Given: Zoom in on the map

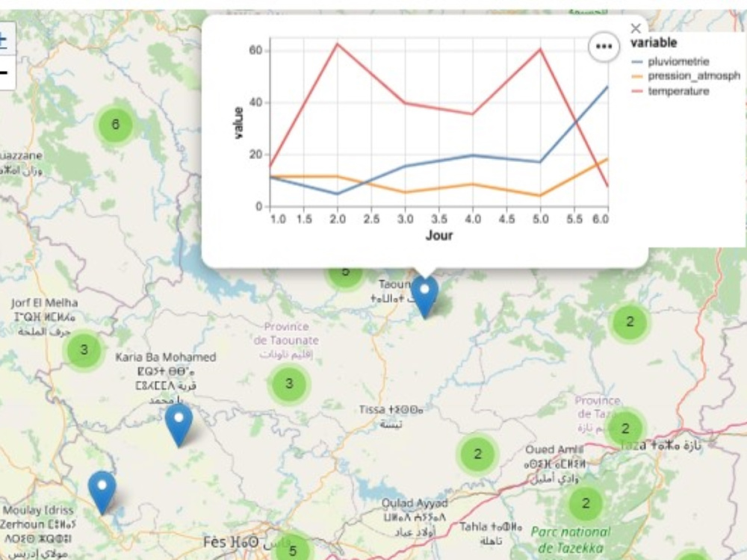Looking at the screenshot, I should coord(4,40).
